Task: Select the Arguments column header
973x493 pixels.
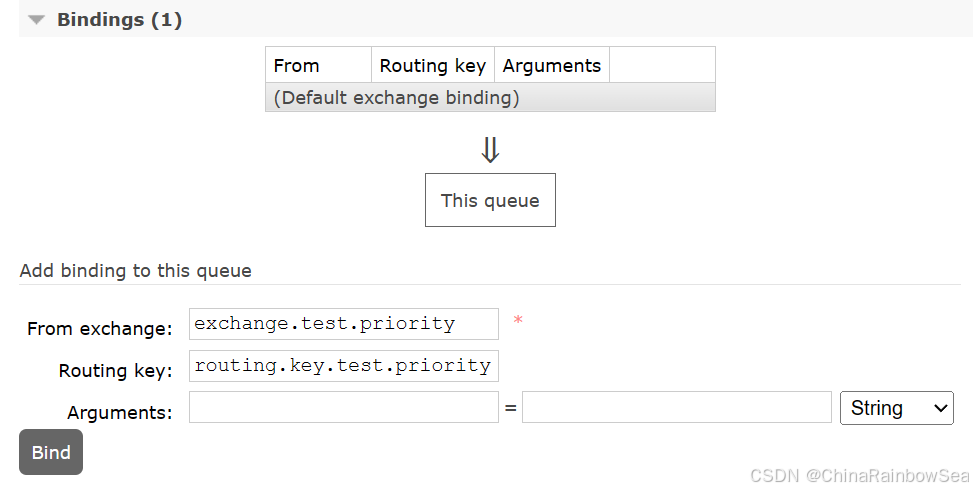Action: 551,66
